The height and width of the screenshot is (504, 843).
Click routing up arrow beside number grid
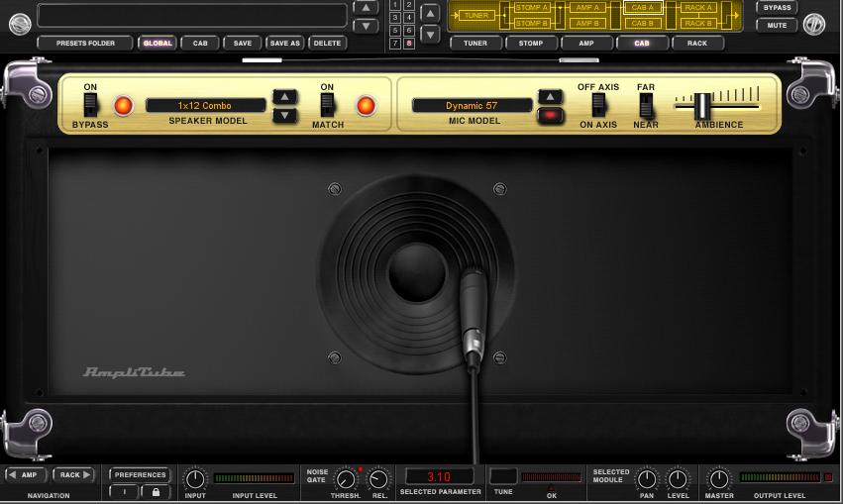tap(430, 14)
